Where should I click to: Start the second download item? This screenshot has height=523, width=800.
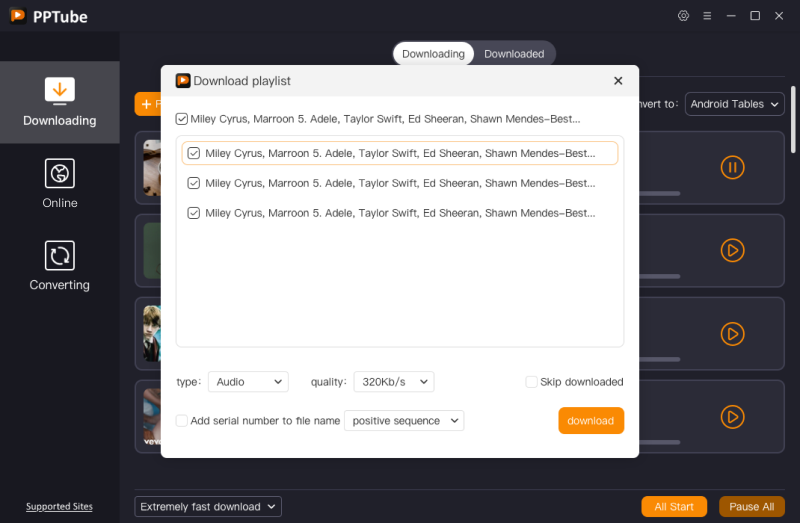click(732, 251)
